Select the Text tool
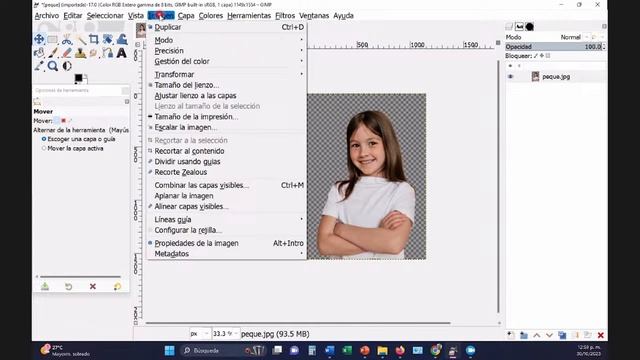Image resolution: width=640 pixels, height=360 pixels. click(x=122, y=53)
